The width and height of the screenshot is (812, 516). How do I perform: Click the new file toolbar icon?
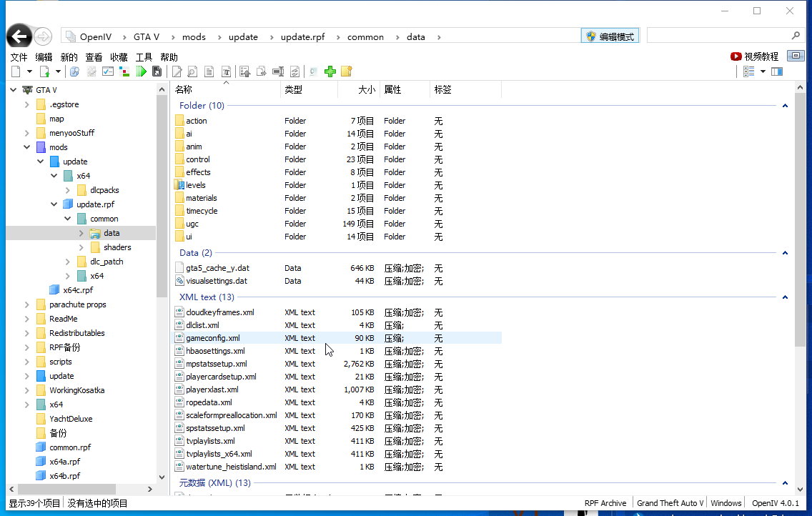pyautogui.click(x=16, y=71)
